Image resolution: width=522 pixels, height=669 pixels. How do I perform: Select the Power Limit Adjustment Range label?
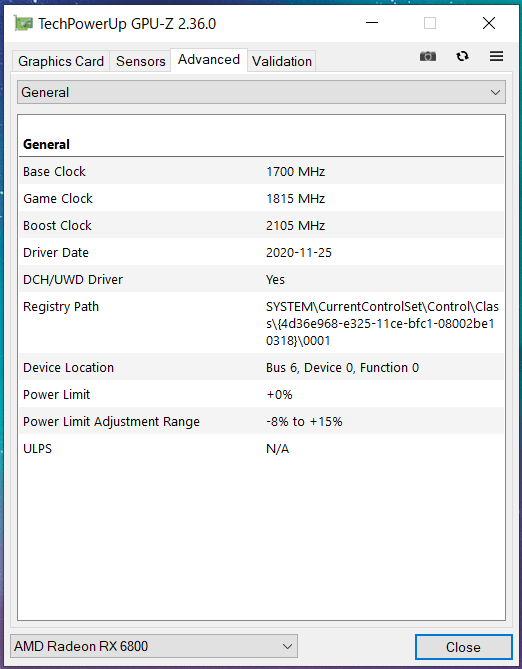[x=111, y=422]
